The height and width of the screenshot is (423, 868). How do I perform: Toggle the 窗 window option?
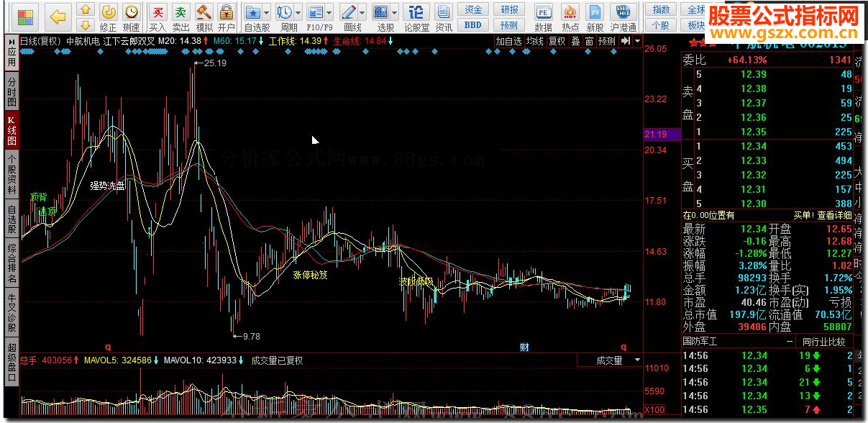(589, 41)
